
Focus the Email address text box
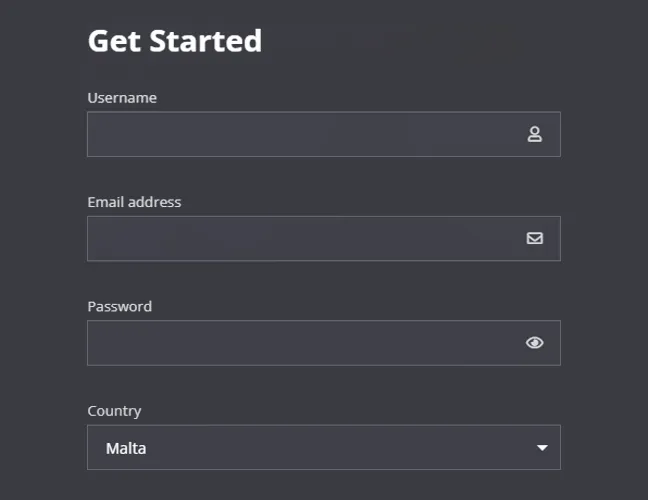click(x=300, y=238)
